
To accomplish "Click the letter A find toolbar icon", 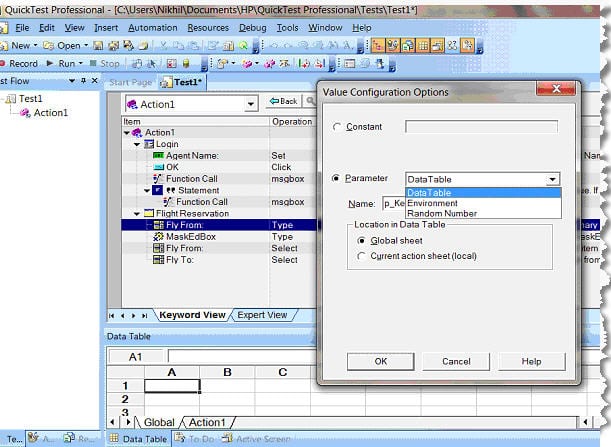I will pos(347,46).
